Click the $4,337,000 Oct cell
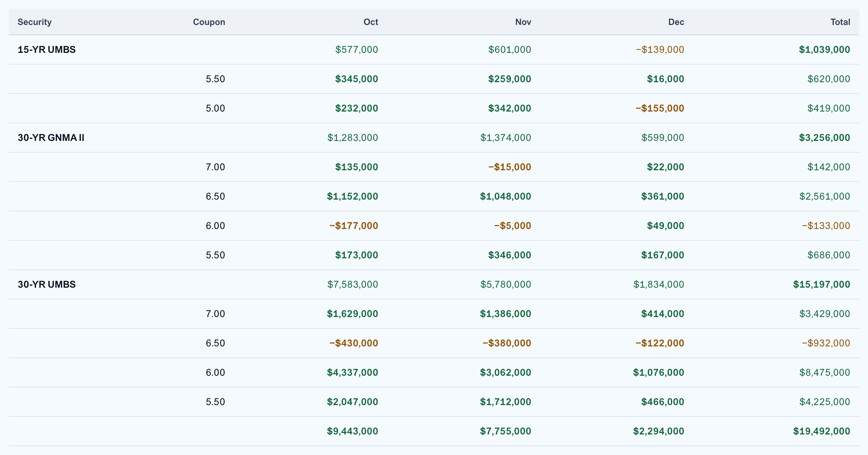The width and height of the screenshot is (868, 455). coord(352,372)
